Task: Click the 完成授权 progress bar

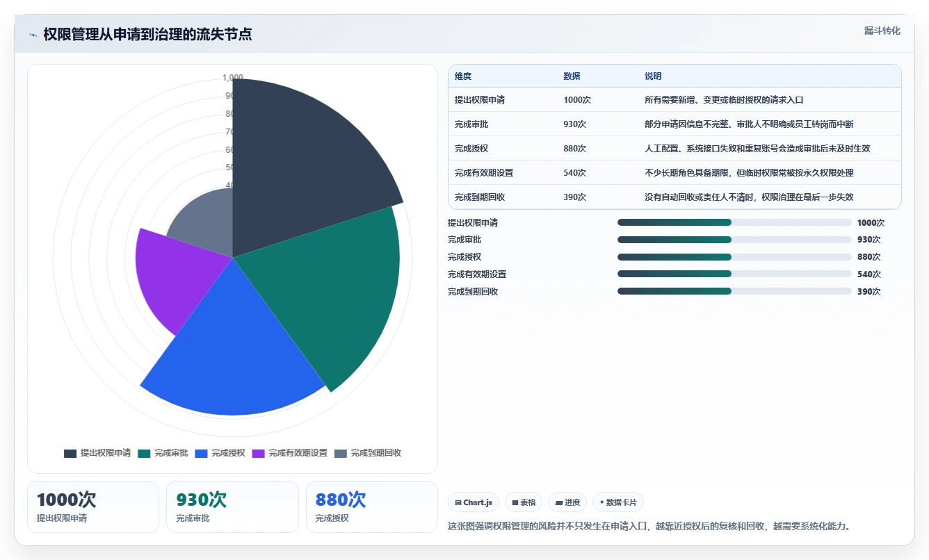Action: click(734, 257)
